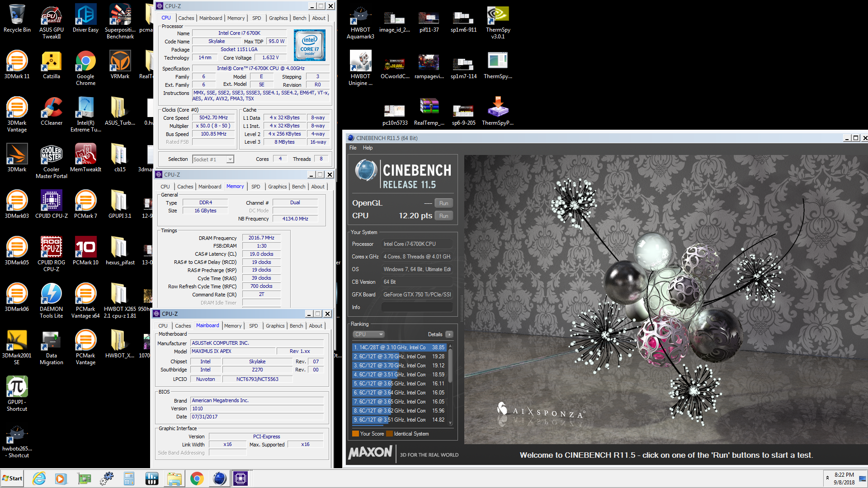The height and width of the screenshot is (488, 868).
Task: Select SPD tab in Memory CPU-Z window
Action: coord(256,187)
